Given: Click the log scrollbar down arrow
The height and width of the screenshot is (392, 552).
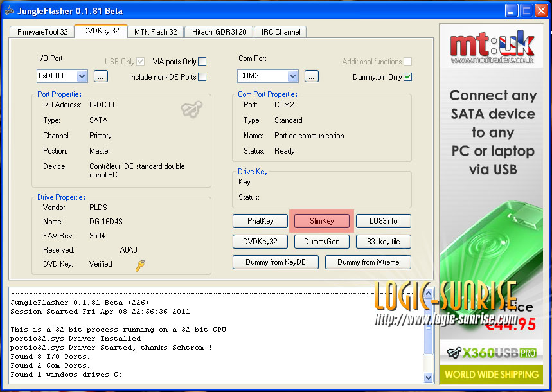Looking at the screenshot, I should tap(428, 377).
